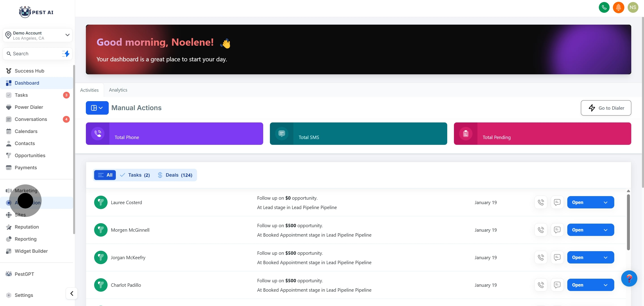Click call icon for Lauree Costerd
644x306 pixels.
[540, 202]
